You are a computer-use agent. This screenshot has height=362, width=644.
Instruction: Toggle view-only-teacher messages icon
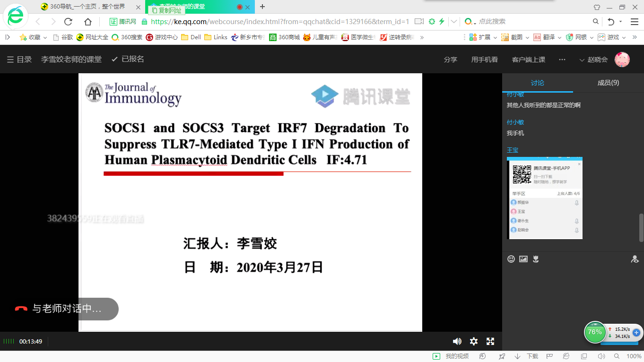(x=635, y=259)
